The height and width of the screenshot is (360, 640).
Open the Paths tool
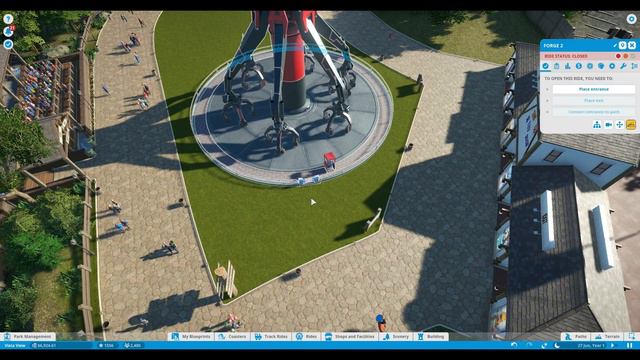point(576,337)
